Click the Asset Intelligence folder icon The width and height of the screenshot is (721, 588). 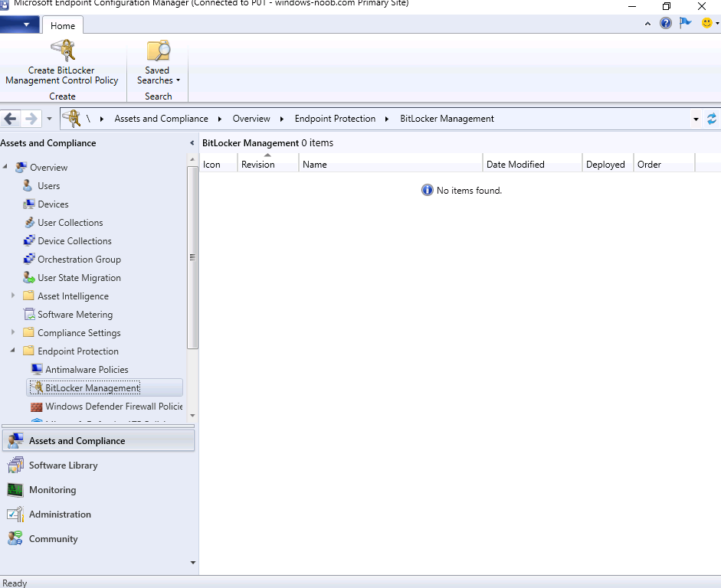(x=28, y=296)
